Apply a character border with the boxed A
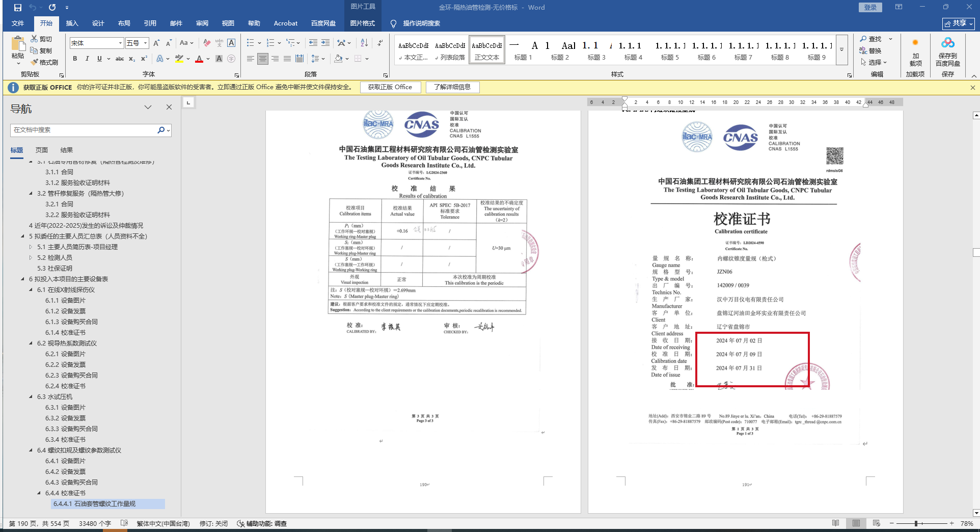 (x=231, y=43)
